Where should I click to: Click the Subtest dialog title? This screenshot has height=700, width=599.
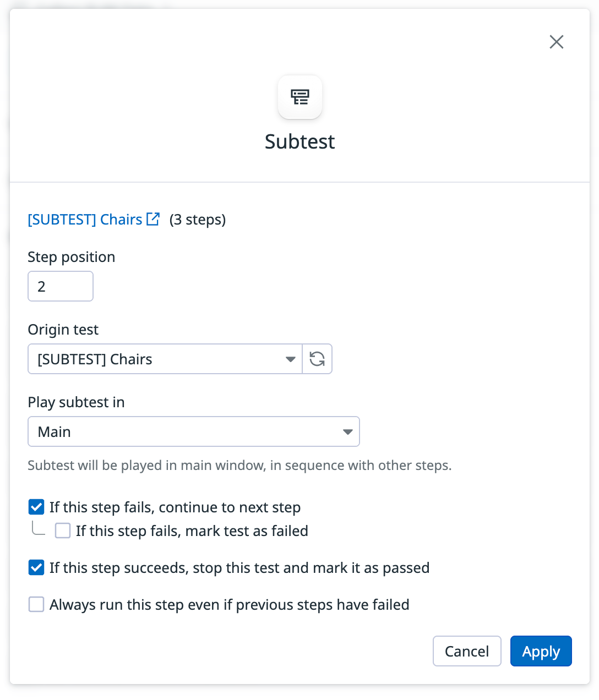[299, 141]
